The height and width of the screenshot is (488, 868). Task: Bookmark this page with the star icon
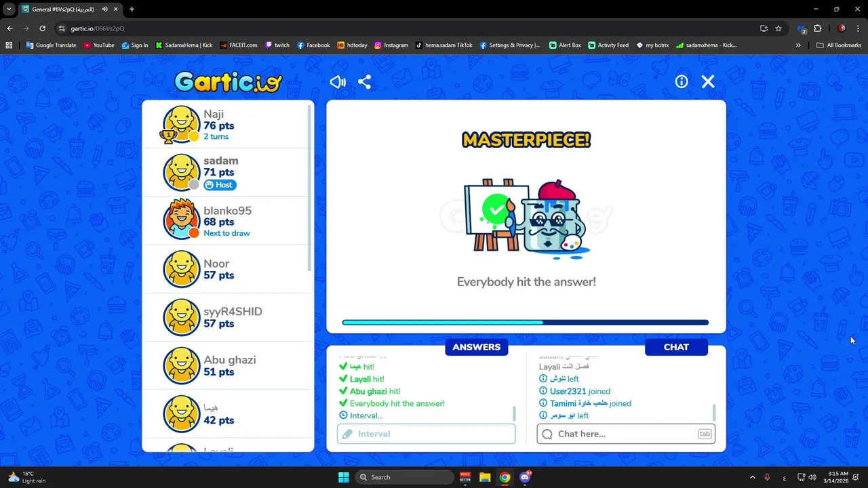tap(778, 28)
